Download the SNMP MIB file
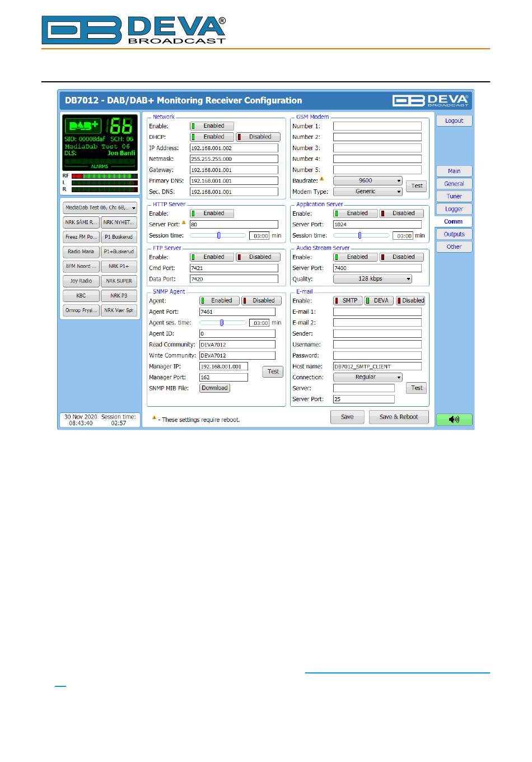Viewport: 532px width, 762px height. coord(215,388)
